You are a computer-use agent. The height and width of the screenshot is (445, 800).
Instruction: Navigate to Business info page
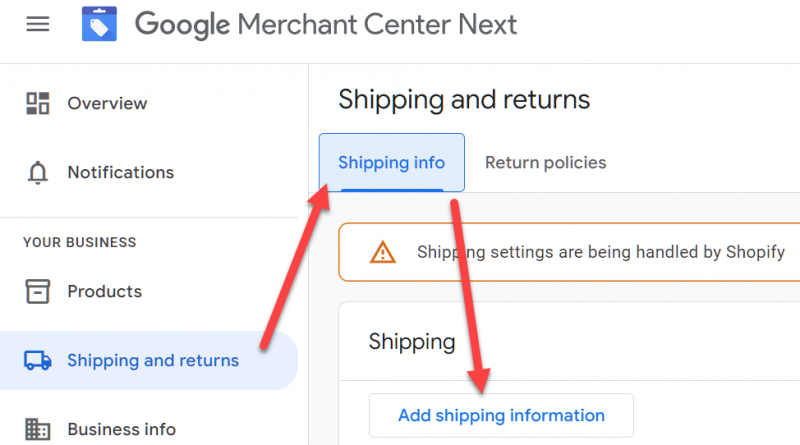click(x=121, y=430)
